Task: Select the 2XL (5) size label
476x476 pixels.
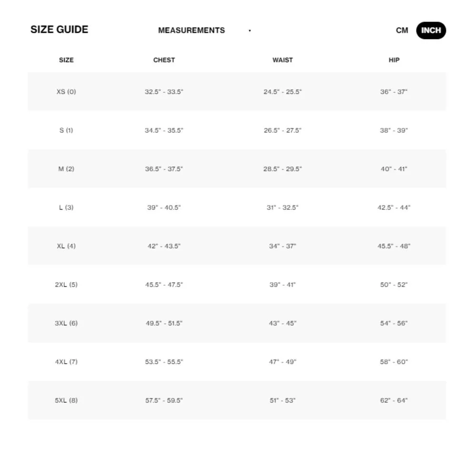Action: coord(66,285)
